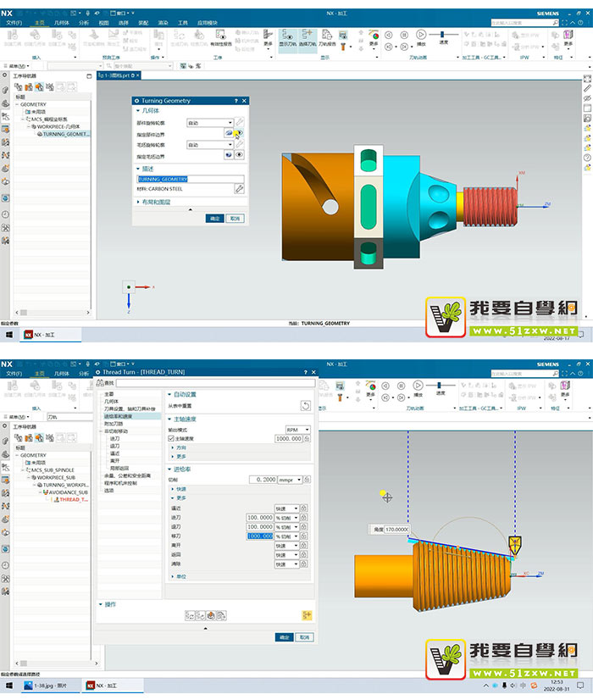Toggle part boundary display eye in Turning Geometry
Screen dimensions: 593x700
(239, 133)
